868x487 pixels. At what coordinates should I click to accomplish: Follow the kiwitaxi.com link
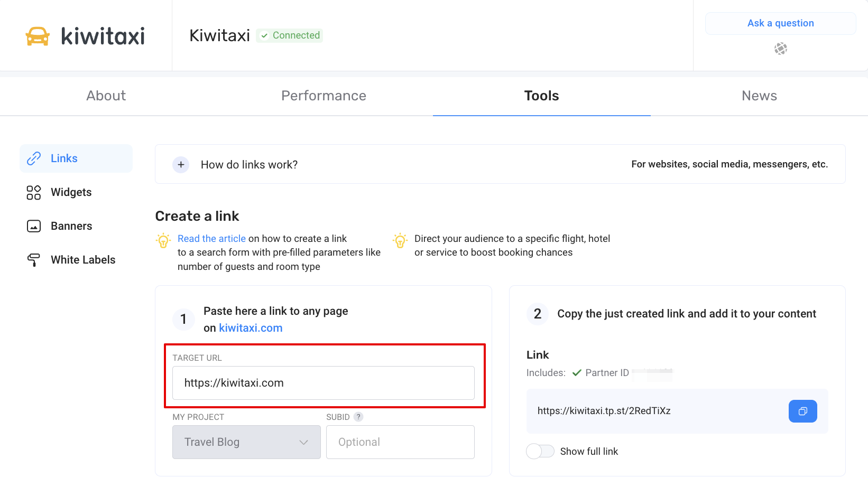tap(251, 328)
